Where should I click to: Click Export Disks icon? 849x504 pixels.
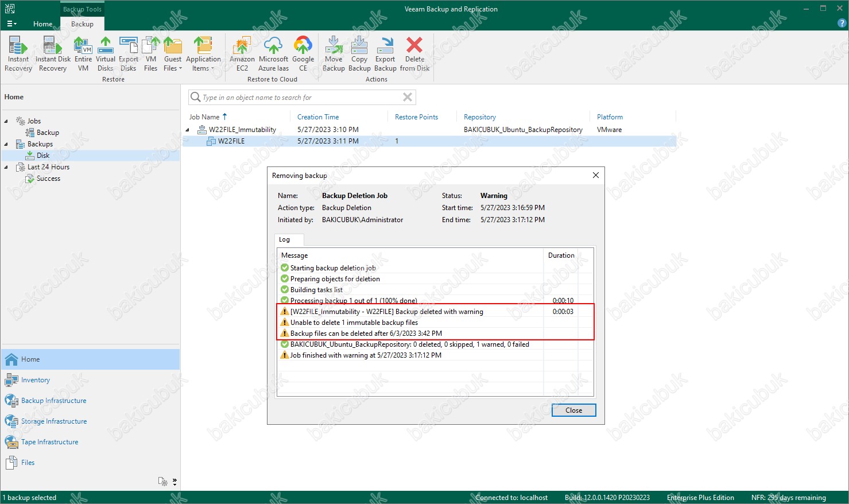point(129,54)
